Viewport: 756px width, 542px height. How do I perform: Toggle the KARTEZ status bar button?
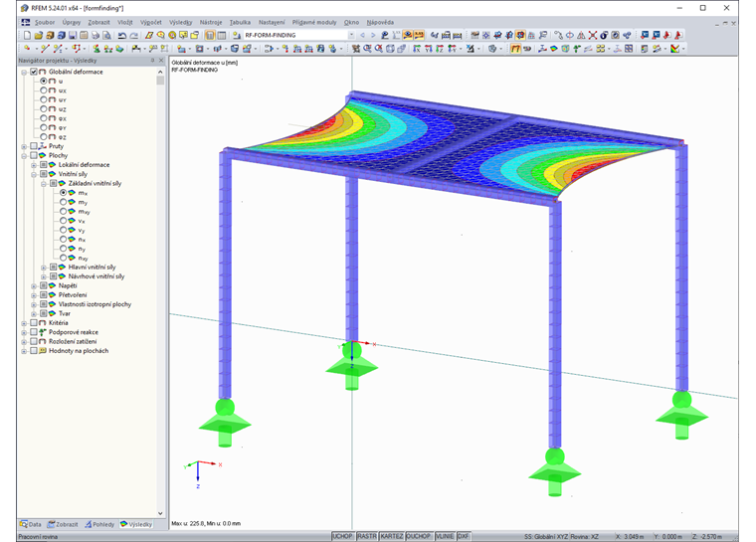coord(392,536)
